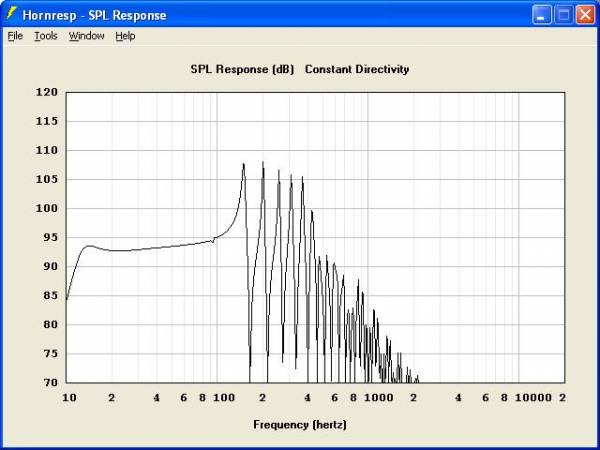Open the Window menu
The width and height of the screenshot is (600, 450).
click(86, 36)
